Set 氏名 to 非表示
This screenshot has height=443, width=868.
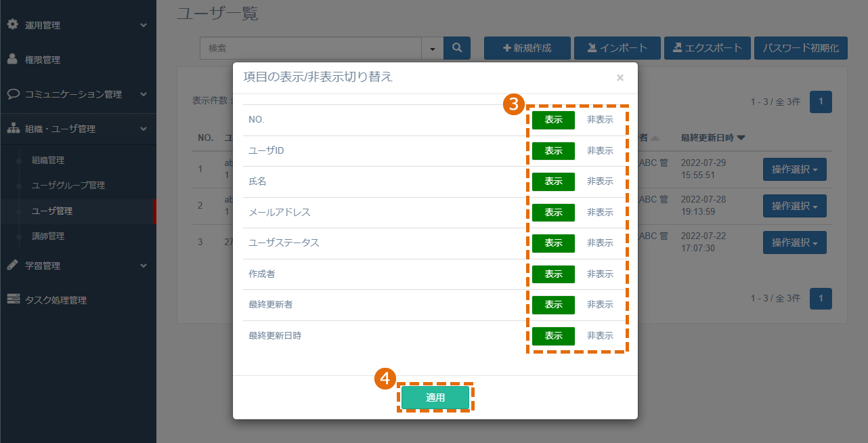pyautogui.click(x=600, y=182)
